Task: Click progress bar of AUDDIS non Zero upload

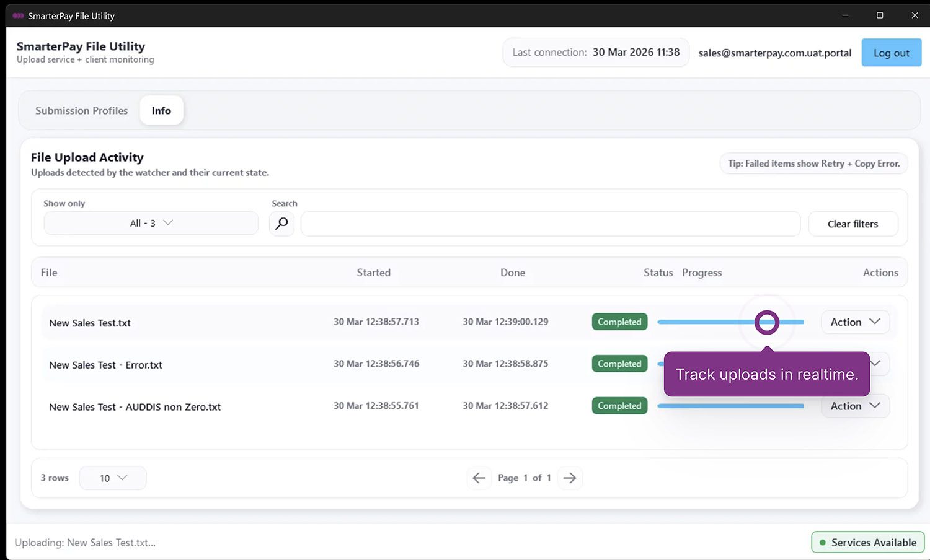Action: (x=730, y=406)
